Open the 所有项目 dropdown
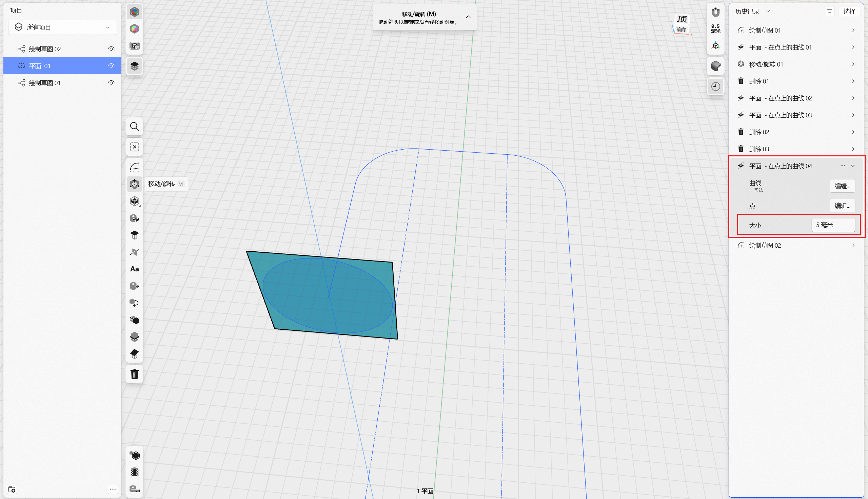Screen dimensions: 868x499 pyautogui.click(x=62, y=27)
